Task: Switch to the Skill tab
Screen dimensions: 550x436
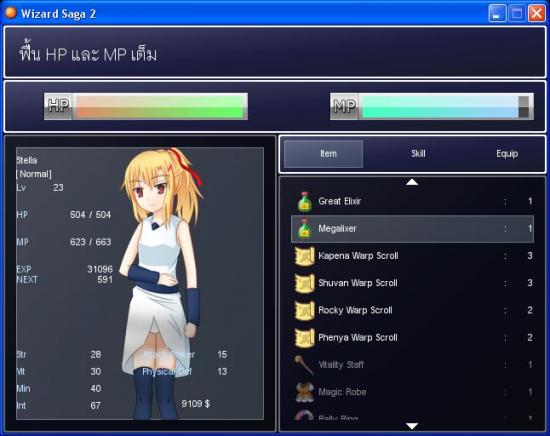Action: 418,154
